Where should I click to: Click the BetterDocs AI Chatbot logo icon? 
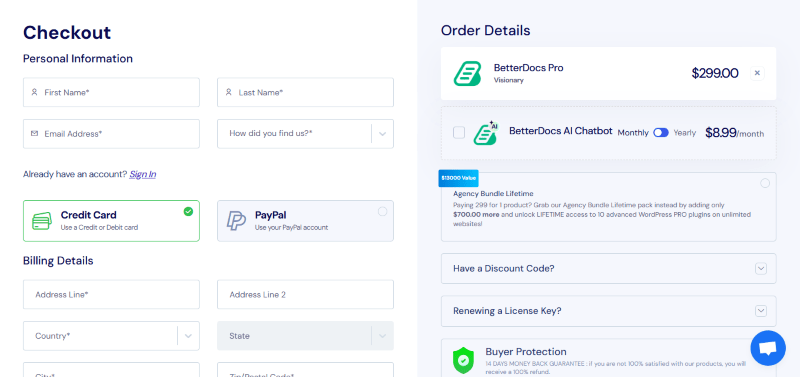(x=485, y=133)
